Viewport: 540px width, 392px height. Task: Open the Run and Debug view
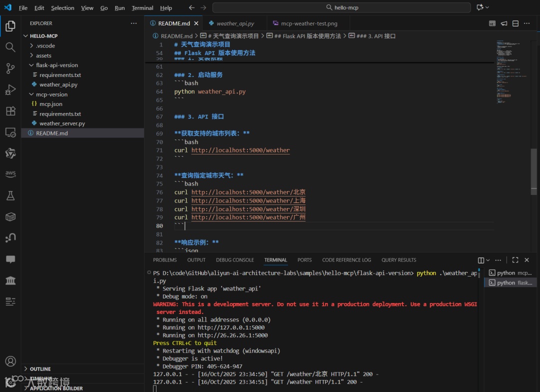pos(10,90)
